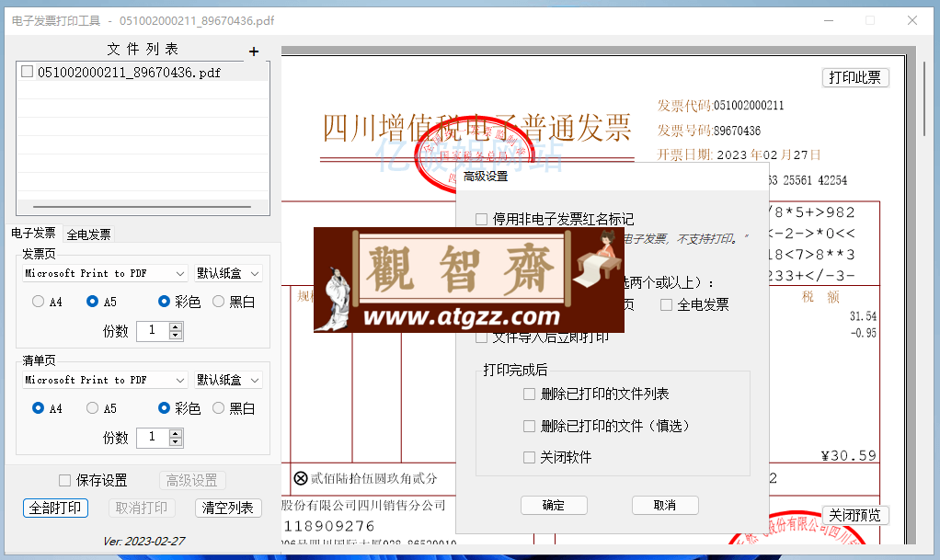The height and width of the screenshot is (560, 940).
Task: Click the ¥30.59 amount in preview
Action: (x=848, y=456)
